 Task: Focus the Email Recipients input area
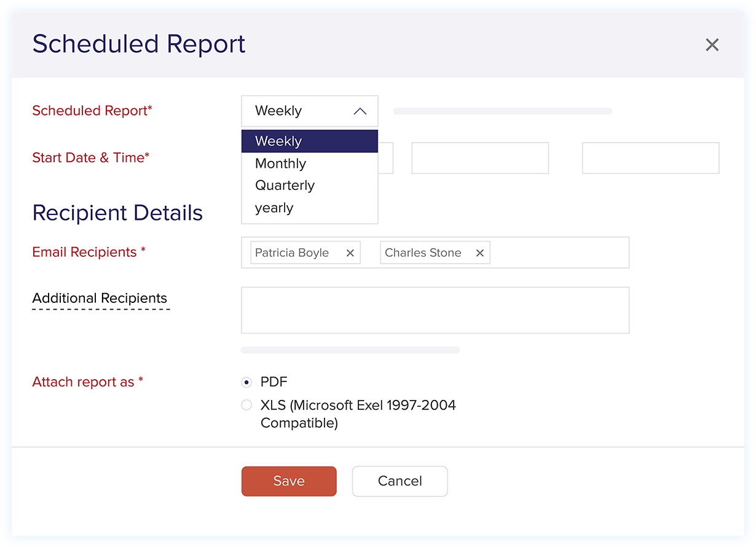point(559,252)
